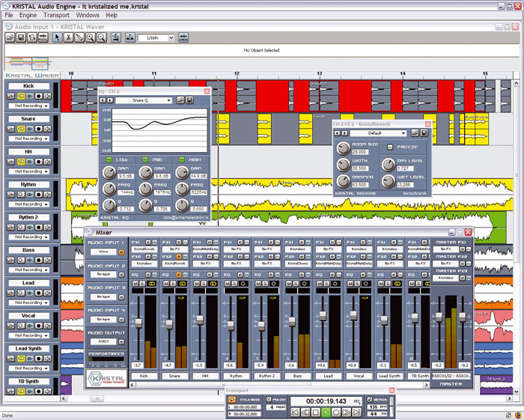Select the pencil draw tool
The height and width of the screenshot is (420, 524).
click(79, 37)
